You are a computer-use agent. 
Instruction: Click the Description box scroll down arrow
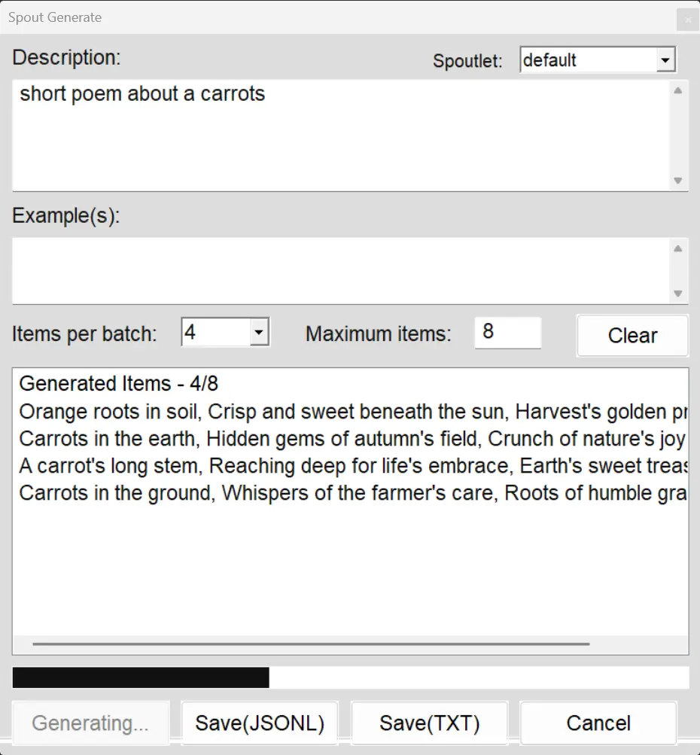[678, 181]
